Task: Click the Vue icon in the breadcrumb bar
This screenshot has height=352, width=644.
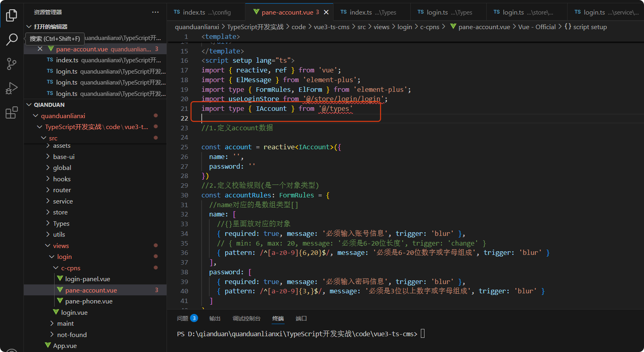Action: click(x=453, y=27)
